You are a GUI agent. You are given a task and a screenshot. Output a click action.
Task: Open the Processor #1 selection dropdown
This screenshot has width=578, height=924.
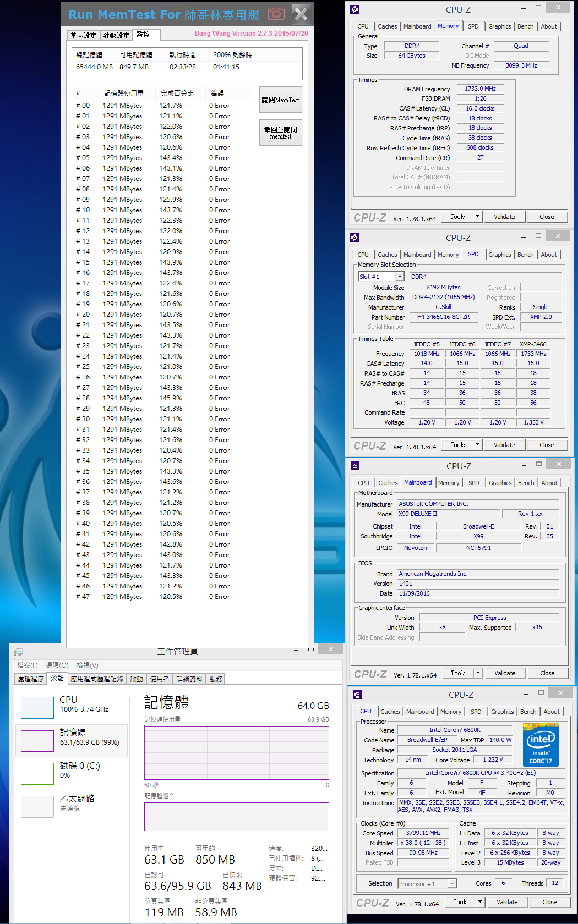427,883
